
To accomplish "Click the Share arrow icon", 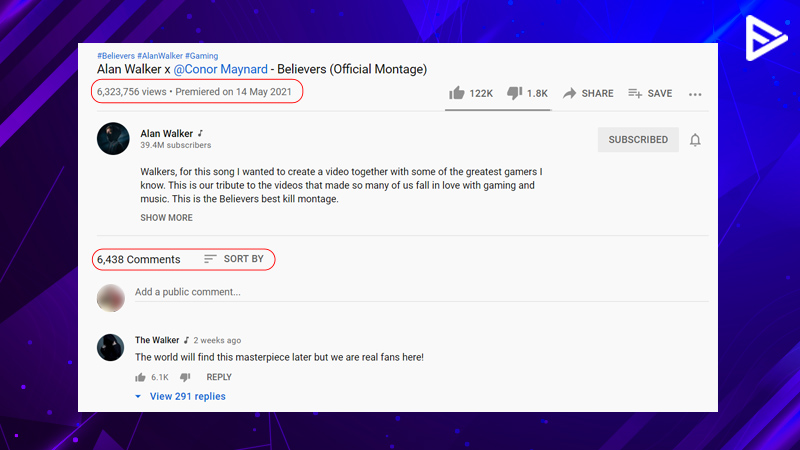I will (x=569, y=93).
